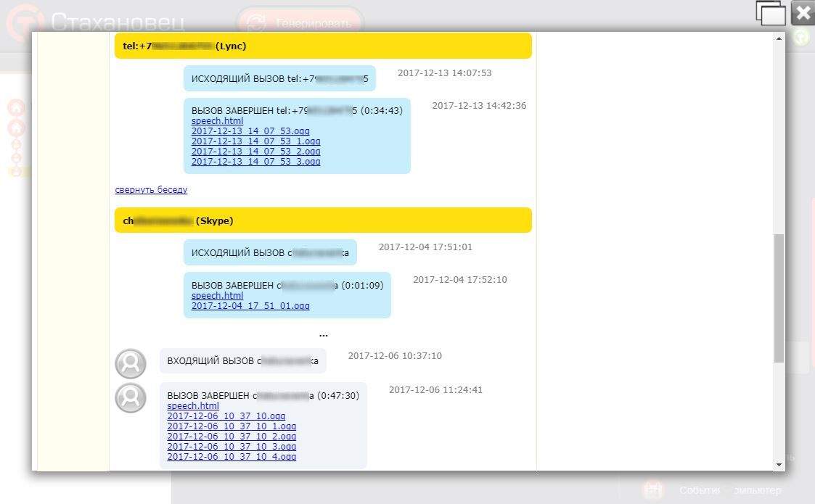Open recording 2017-12-04_17_51_01.ogg
This screenshot has width=815, height=504.
[250, 305]
